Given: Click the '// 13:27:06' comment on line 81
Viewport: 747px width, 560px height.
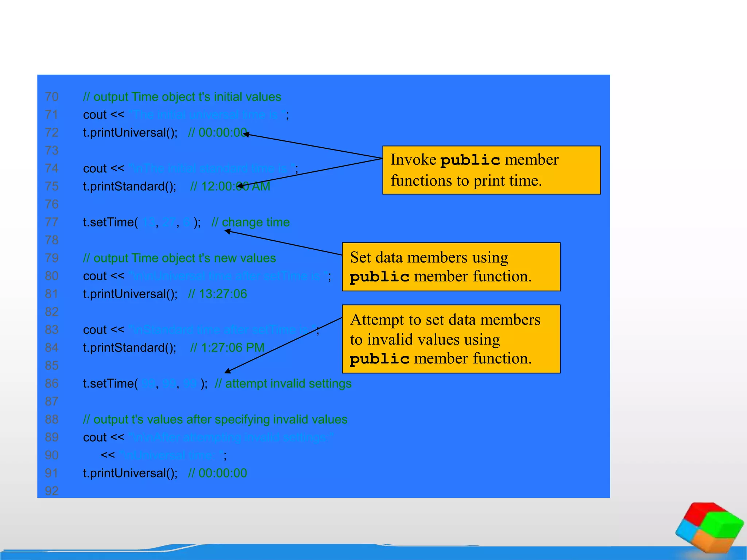Looking at the screenshot, I should [x=217, y=294].
